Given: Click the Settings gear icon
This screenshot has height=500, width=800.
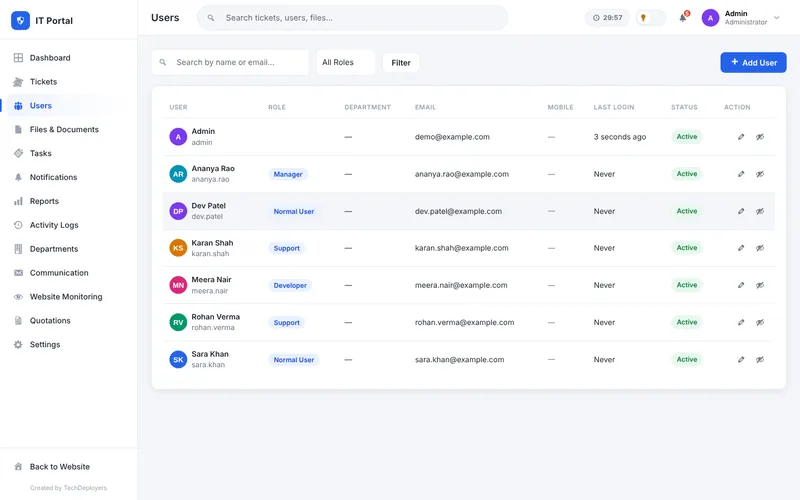Looking at the screenshot, I should [18, 344].
